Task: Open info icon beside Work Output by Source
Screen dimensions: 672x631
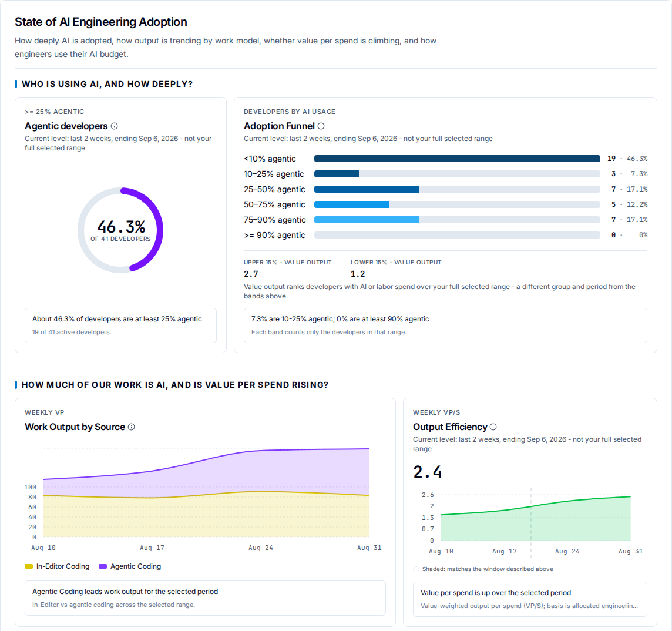Action: (x=132, y=427)
